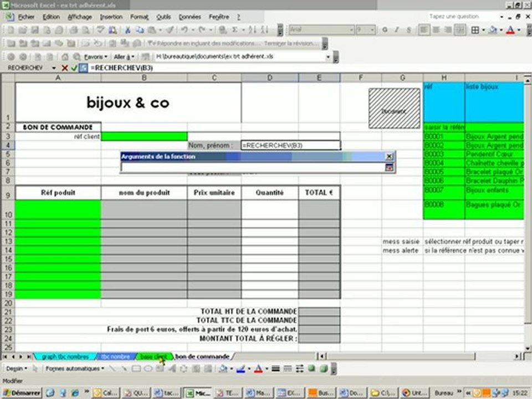Select the Oval drawing tool
Image resolution: width=532 pixels, height=399 pixels.
pos(149,369)
